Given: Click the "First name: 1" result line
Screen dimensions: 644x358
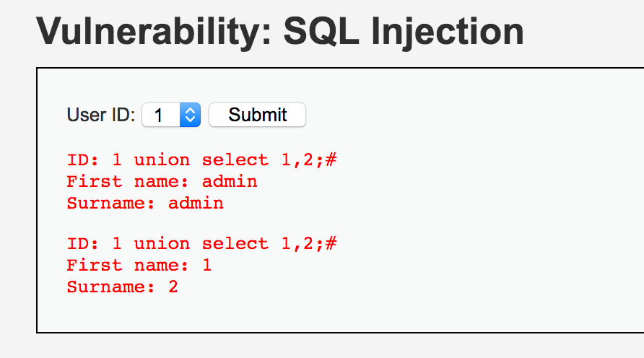Looking at the screenshot, I should 139,266.
